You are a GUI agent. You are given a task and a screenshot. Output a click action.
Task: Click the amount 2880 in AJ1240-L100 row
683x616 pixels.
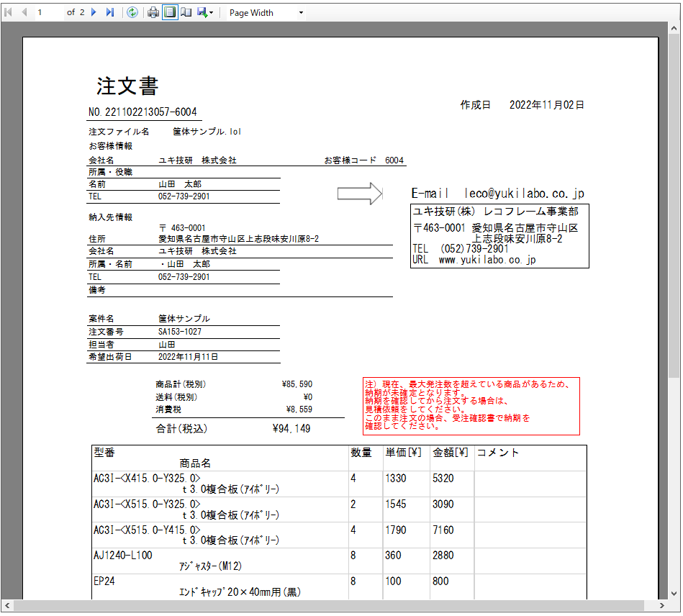pyautogui.click(x=443, y=556)
